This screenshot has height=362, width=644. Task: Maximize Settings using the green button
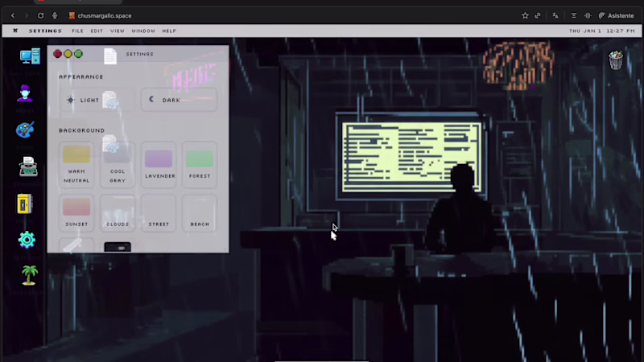78,54
